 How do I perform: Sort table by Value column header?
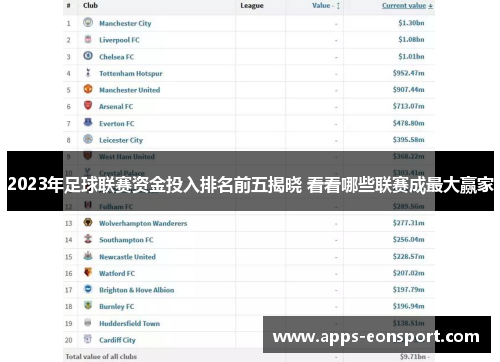point(326,5)
